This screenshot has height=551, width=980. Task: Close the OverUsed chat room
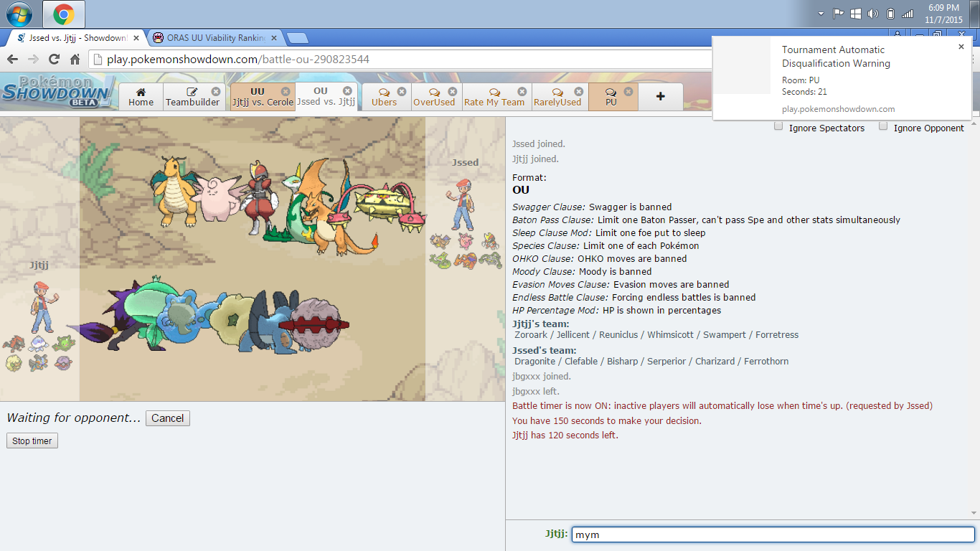click(x=453, y=91)
